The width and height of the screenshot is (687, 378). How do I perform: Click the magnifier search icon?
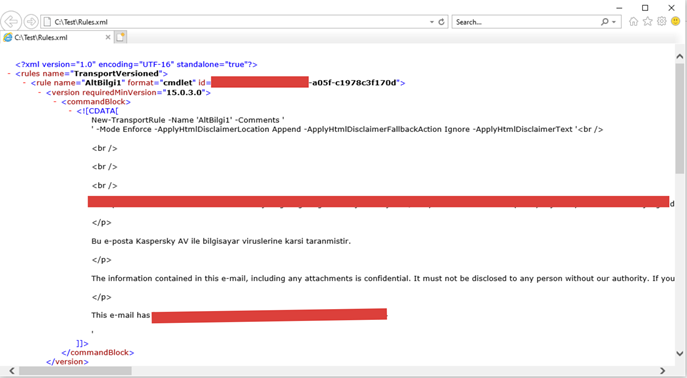[605, 22]
